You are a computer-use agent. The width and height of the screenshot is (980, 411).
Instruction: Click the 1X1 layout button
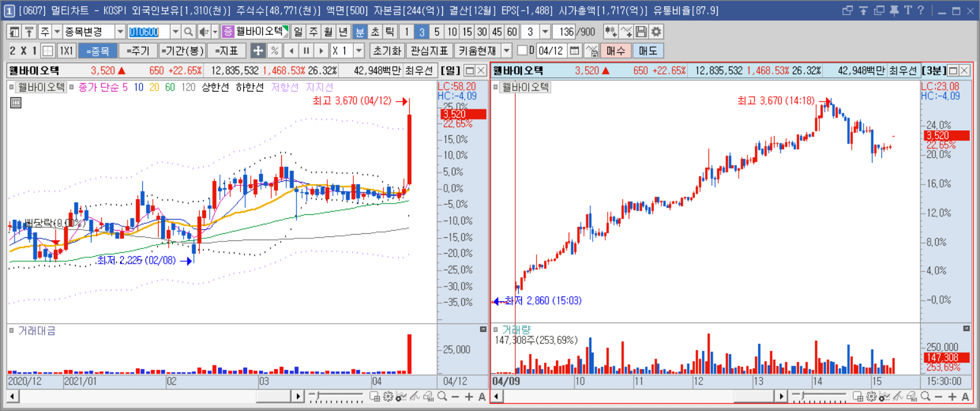coord(66,51)
